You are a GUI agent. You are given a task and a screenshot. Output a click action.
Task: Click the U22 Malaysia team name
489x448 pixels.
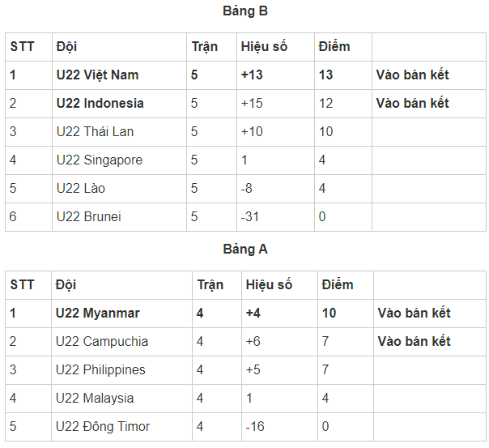(x=95, y=399)
